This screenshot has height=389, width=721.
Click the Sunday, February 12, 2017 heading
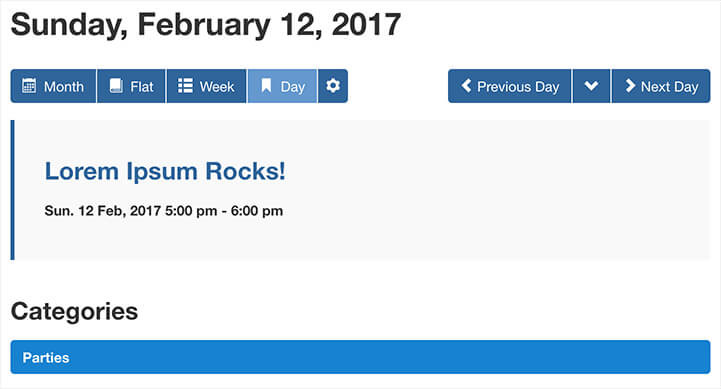206,24
